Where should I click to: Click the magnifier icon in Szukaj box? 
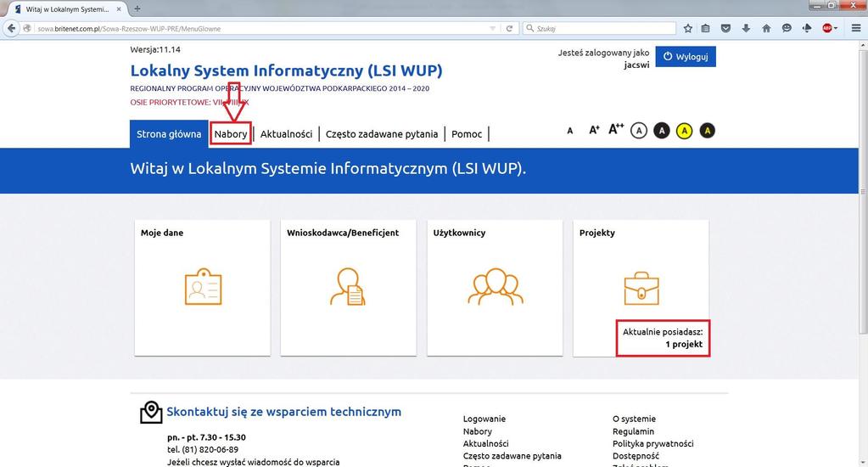pyautogui.click(x=529, y=28)
